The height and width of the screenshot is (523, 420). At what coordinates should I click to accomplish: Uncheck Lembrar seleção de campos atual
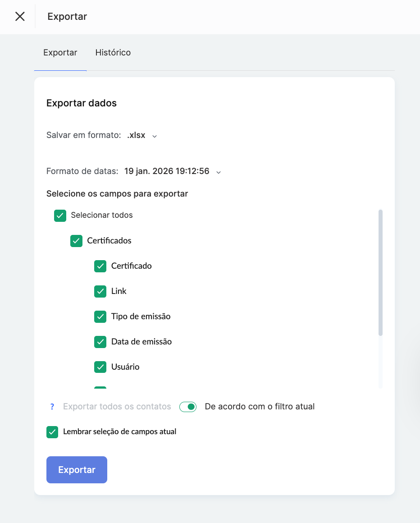pyautogui.click(x=52, y=432)
